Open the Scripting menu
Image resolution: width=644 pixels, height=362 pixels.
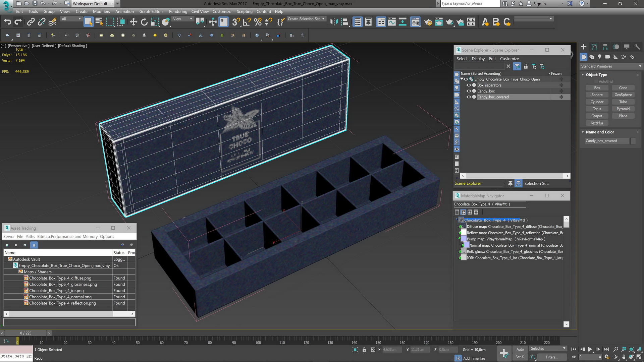pyautogui.click(x=245, y=11)
